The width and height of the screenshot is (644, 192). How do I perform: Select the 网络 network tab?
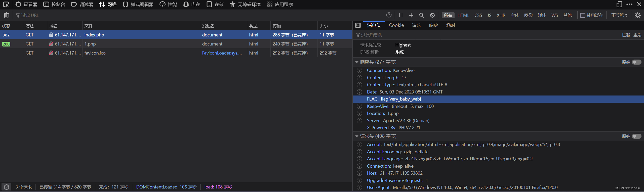(x=108, y=5)
